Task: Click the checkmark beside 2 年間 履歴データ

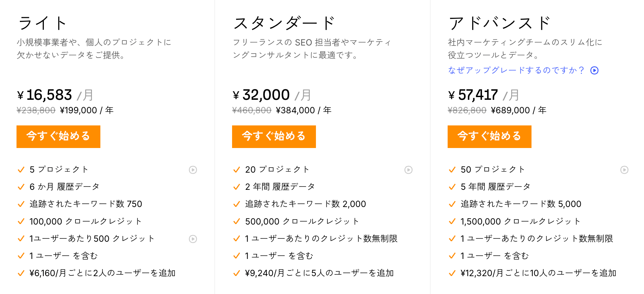Action: click(236, 187)
